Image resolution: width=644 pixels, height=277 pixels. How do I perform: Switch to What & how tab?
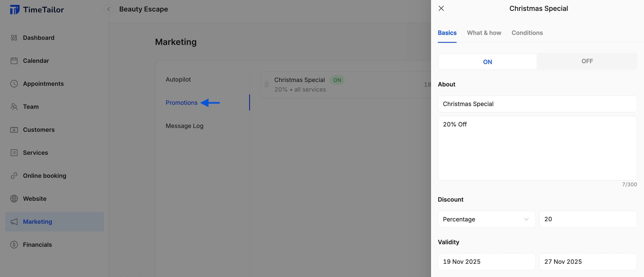click(484, 33)
